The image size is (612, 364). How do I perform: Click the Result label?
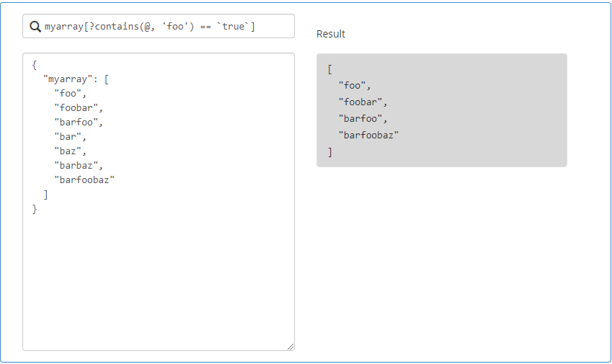tap(331, 34)
